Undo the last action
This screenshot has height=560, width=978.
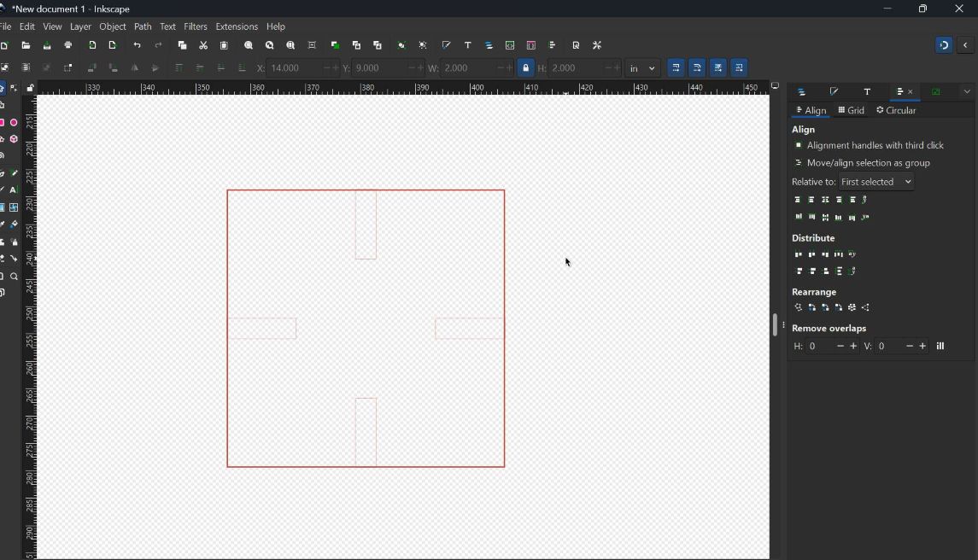(138, 45)
